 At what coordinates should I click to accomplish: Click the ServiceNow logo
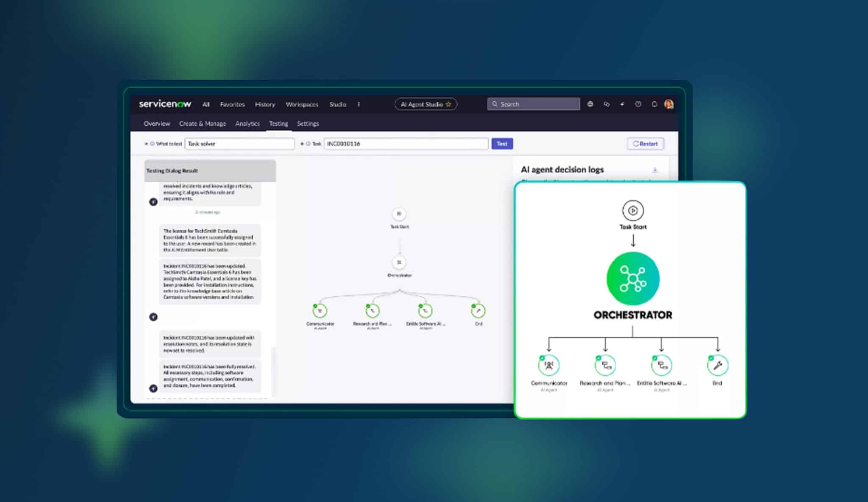pyautogui.click(x=165, y=104)
